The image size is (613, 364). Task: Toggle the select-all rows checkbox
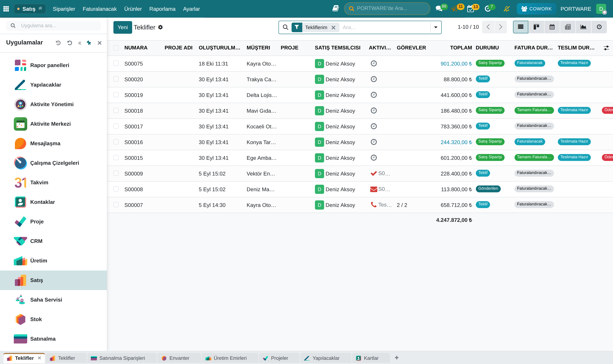coord(116,48)
